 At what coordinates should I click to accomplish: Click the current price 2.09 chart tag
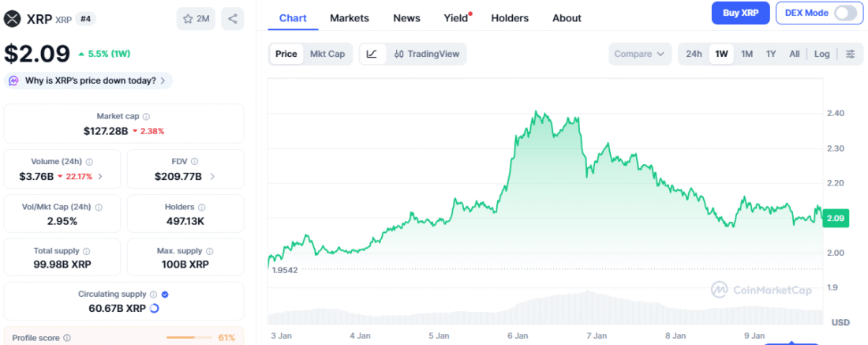point(835,218)
